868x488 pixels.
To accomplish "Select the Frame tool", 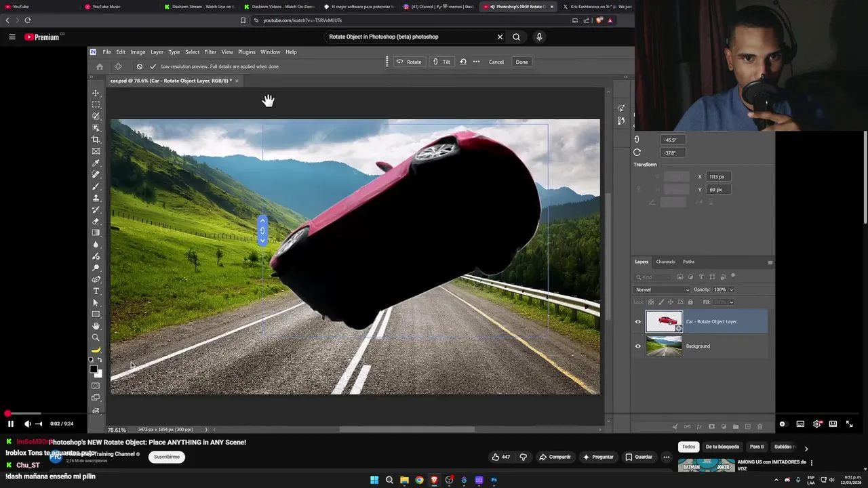I will [96, 151].
